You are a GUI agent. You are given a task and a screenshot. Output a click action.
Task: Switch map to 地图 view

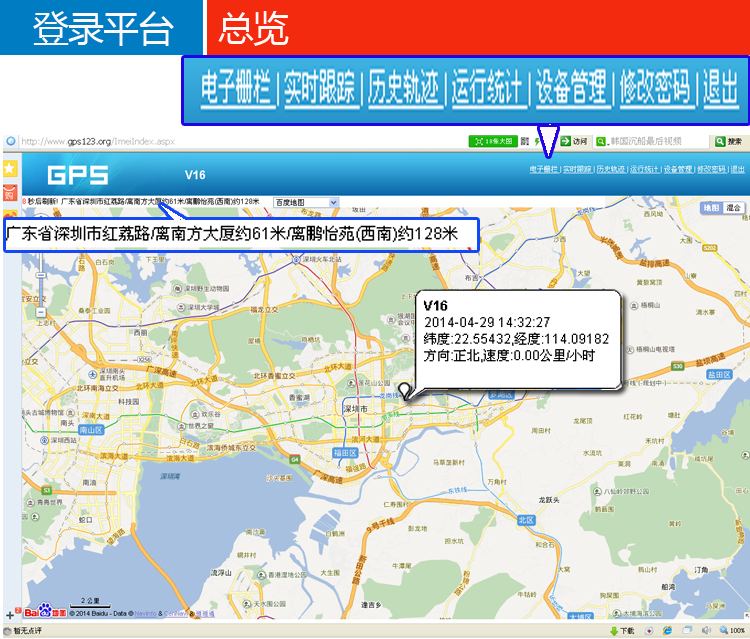(x=710, y=208)
